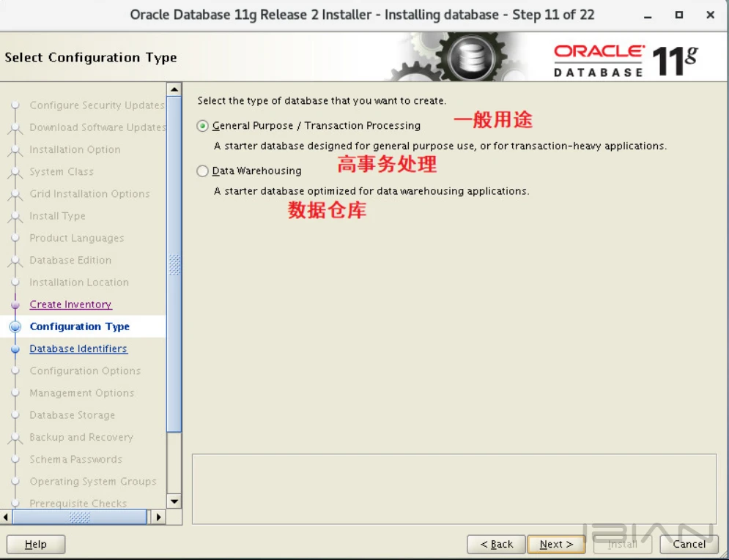The height and width of the screenshot is (560, 729).
Task: Open installer Help
Action: point(36,544)
